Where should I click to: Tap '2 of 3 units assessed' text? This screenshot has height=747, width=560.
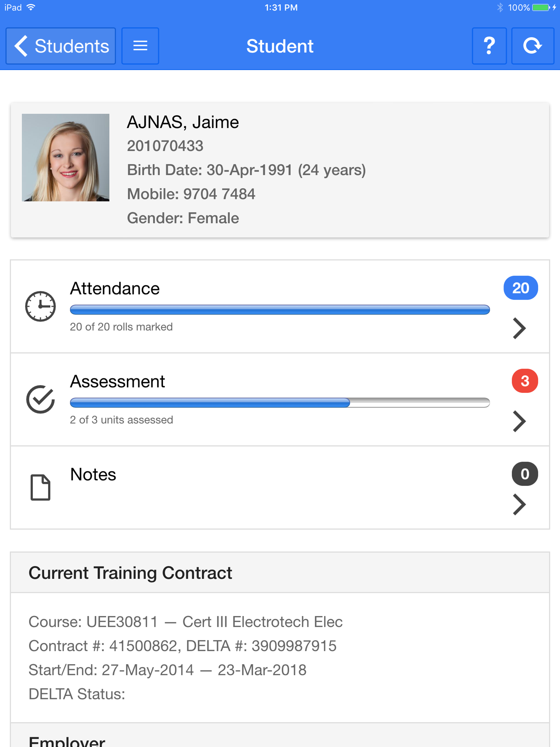(x=121, y=419)
